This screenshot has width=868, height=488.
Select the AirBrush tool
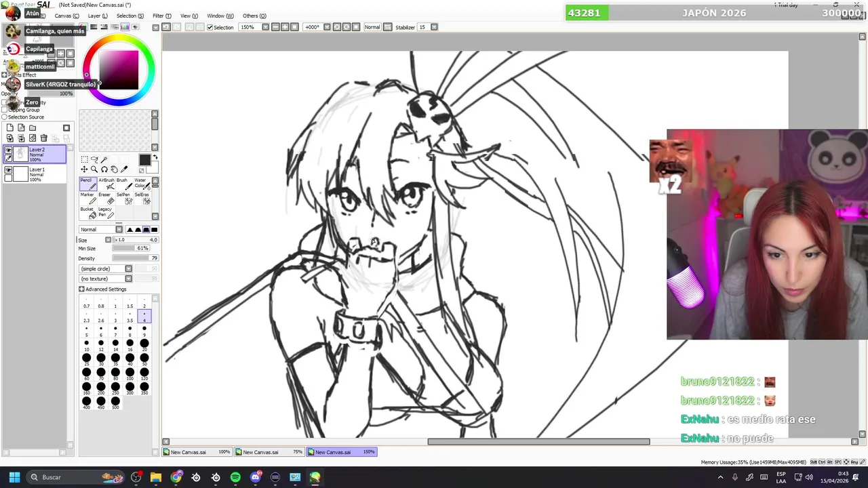coord(106,184)
